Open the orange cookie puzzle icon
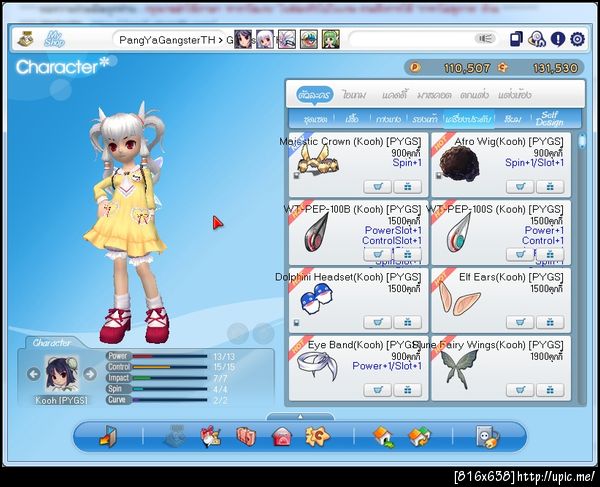Image resolution: width=600 pixels, height=487 pixels. [317, 437]
